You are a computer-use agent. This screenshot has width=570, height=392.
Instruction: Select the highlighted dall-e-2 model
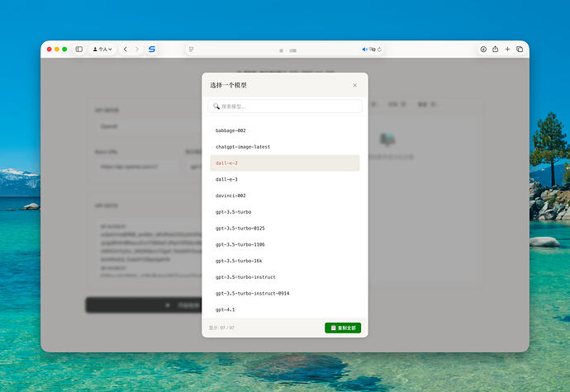pyautogui.click(x=285, y=163)
